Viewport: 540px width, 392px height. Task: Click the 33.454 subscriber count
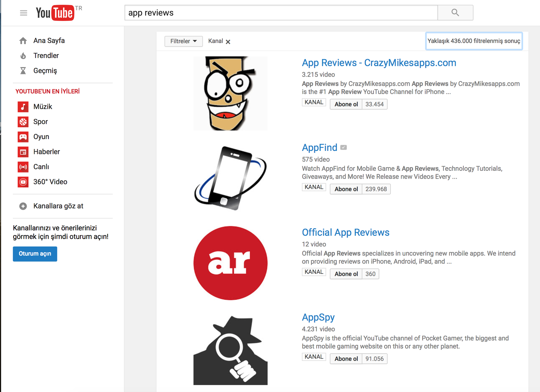click(x=375, y=104)
